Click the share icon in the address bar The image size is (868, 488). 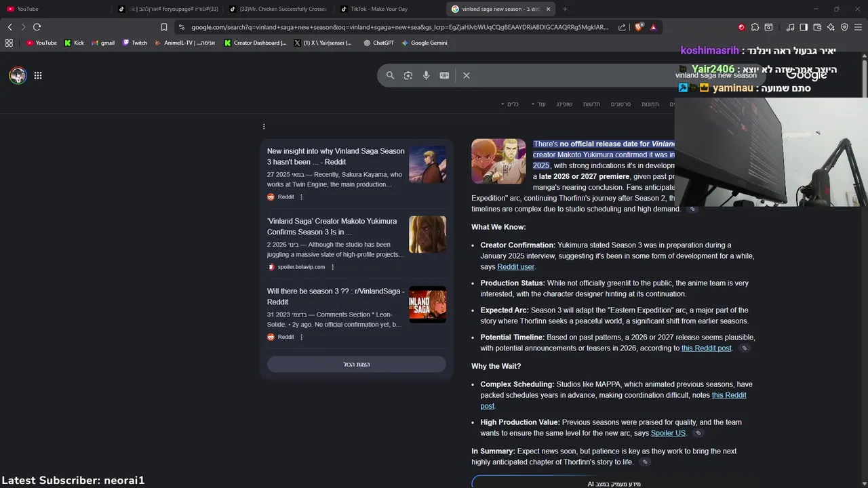(x=622, y=27)
